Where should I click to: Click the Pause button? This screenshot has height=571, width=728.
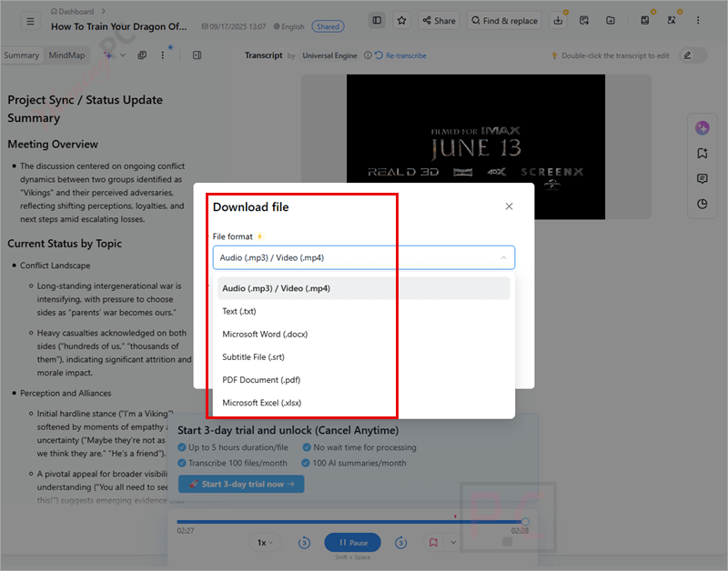(x=353, y=542)
